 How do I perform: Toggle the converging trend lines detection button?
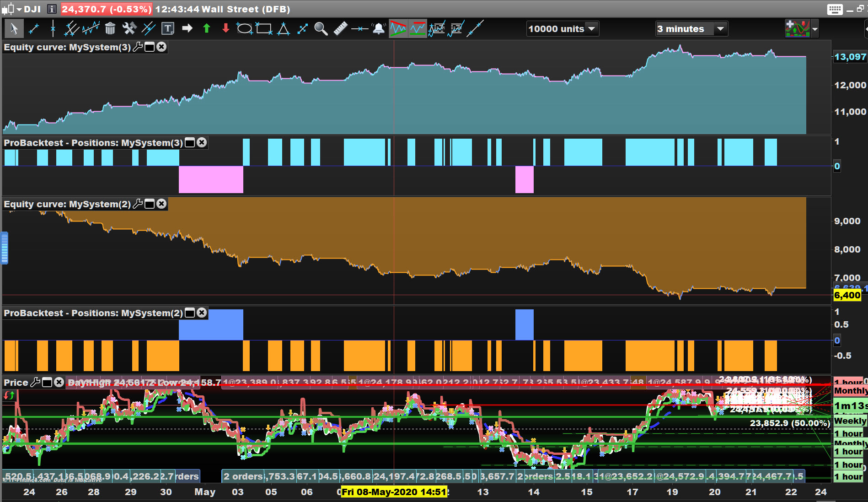(398, 28)
